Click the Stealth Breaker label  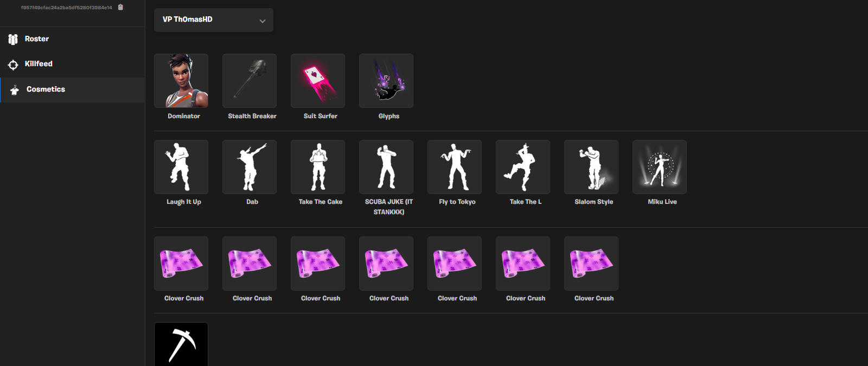[x=252, y=116]
